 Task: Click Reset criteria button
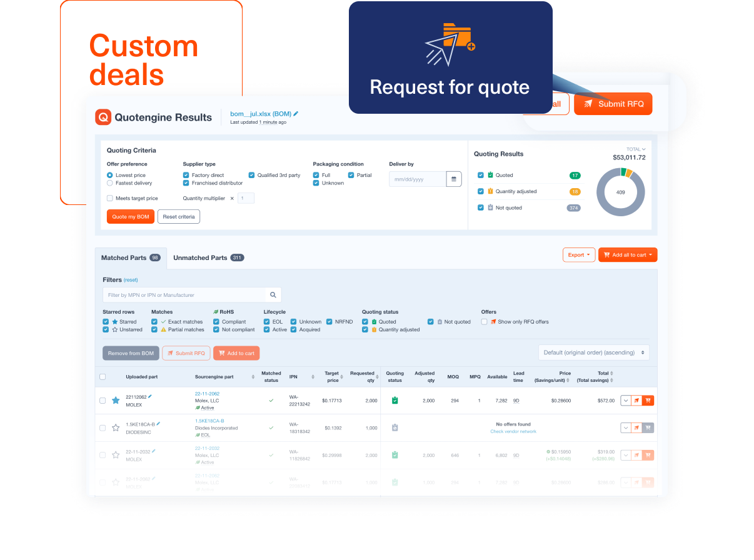[179, 217]
